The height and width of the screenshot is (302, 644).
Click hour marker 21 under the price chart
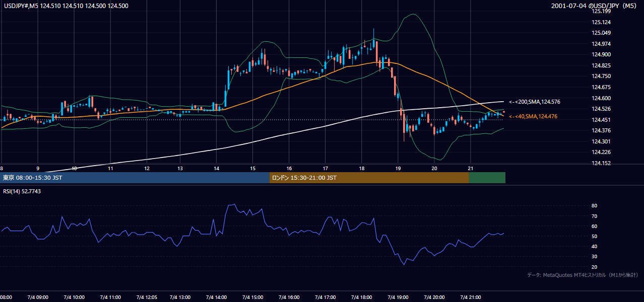(x=470, y=169)
